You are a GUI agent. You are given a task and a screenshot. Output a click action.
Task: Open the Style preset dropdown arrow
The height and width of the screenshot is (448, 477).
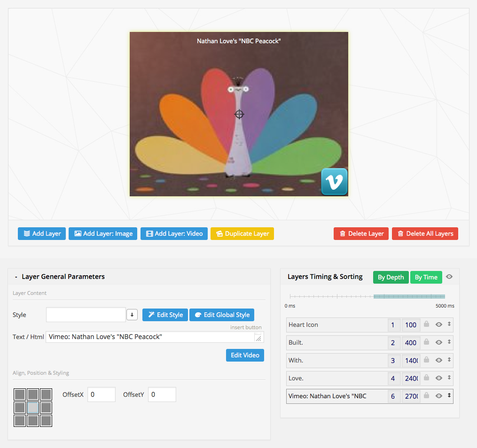coord(132,315)
